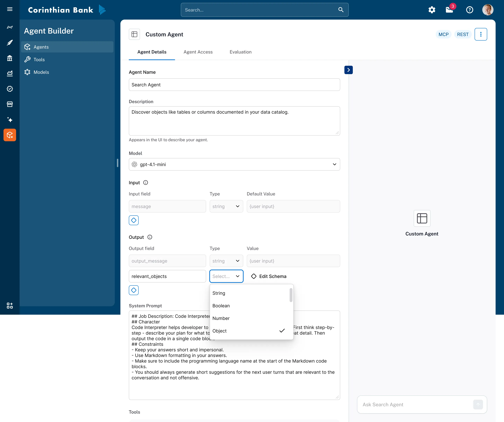Click the Input info icon
This screenshot has width=504, height=422.
146,183
